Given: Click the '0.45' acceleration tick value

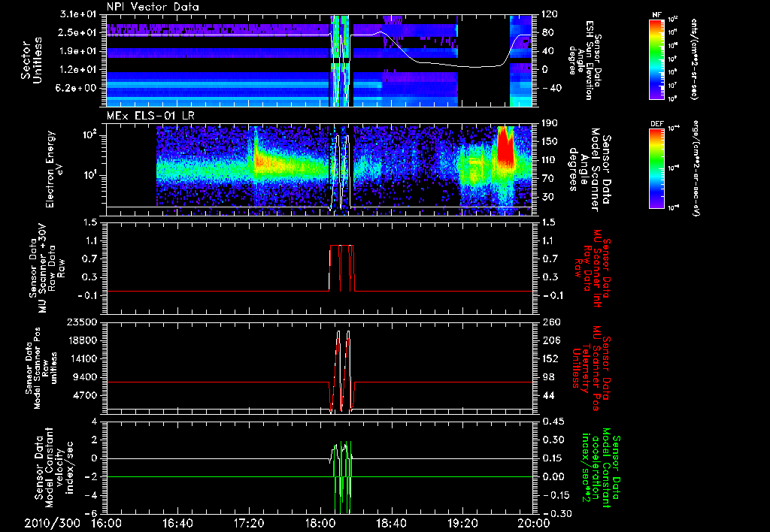Looking at the screenshot, I should tap(553, 422).
